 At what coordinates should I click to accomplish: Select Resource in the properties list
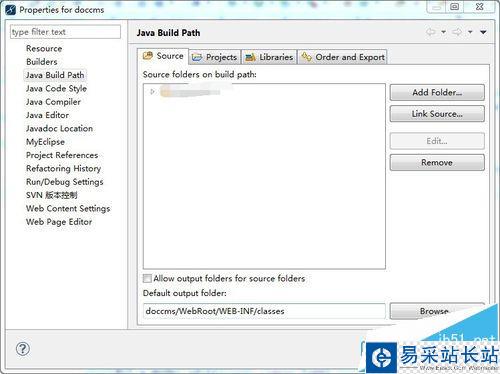tap(44, 48)
